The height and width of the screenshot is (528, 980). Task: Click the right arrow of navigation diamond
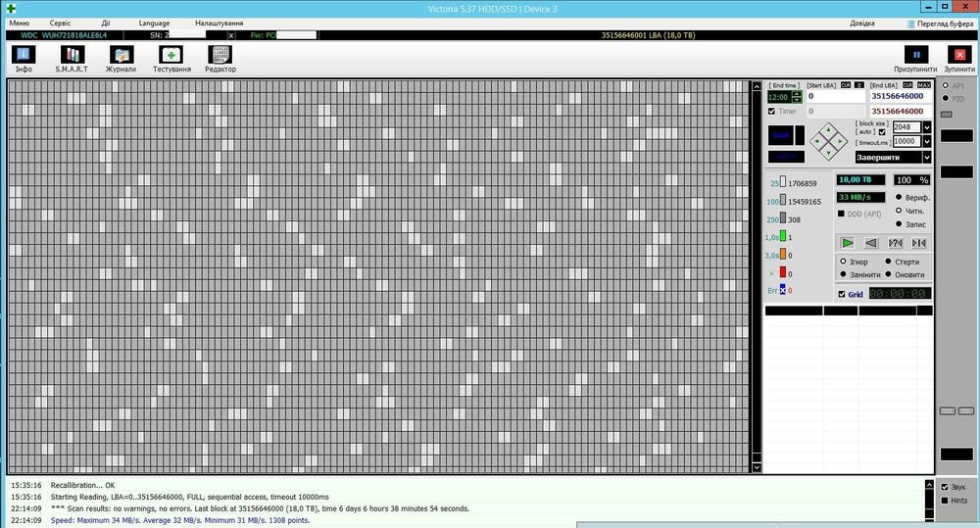coord(841,142)
